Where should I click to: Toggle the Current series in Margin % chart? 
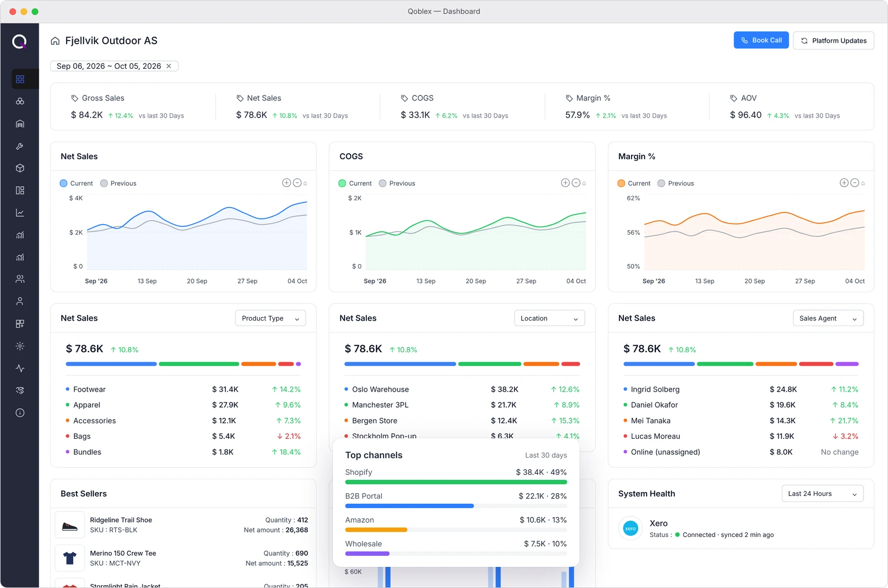(634, 183)
